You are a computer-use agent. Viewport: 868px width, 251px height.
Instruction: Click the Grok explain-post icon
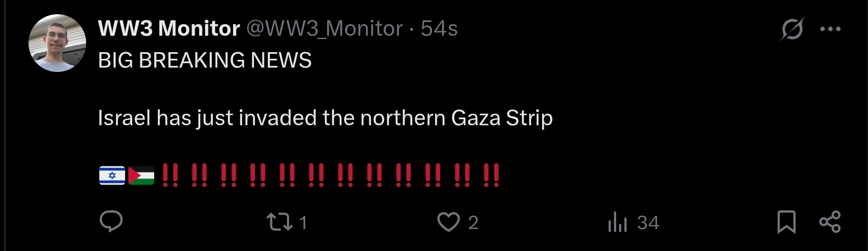click(x=792, y=29)
